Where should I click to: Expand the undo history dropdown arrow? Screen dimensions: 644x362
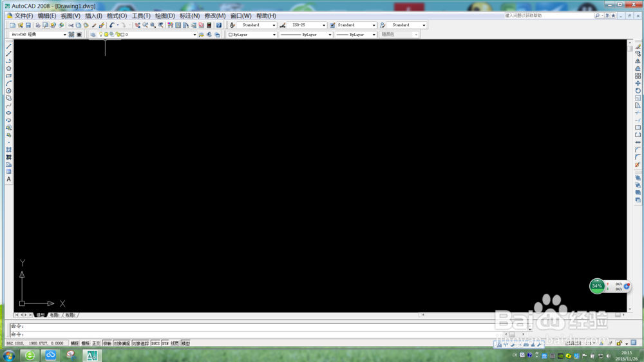[117, 25]
